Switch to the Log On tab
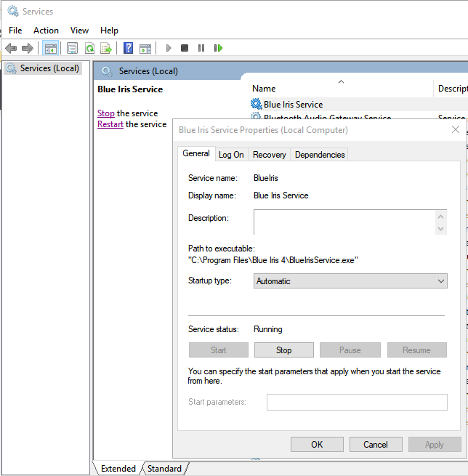The width and height of the screenshot is (468, 476). point(231,155)
